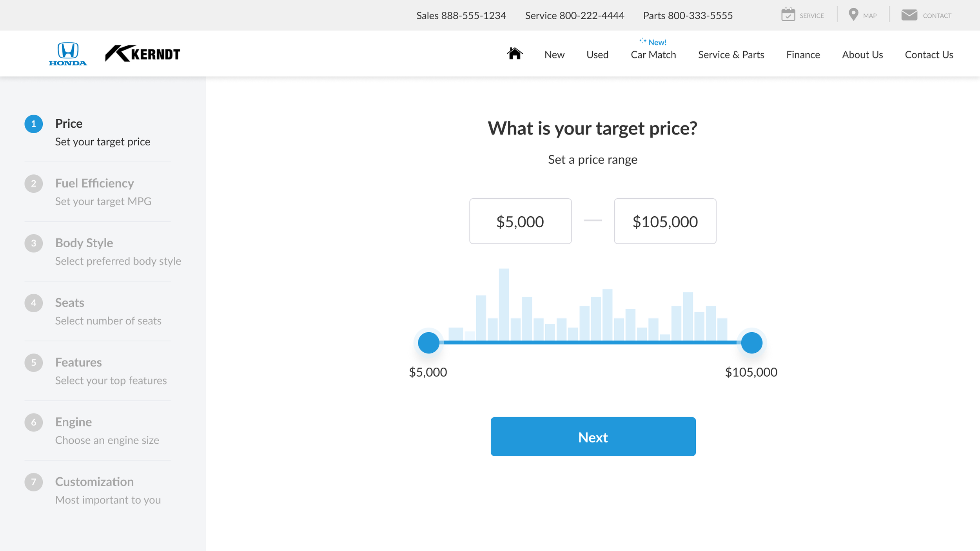
Task: Click the Seats step title
Action: click(69, 303)
